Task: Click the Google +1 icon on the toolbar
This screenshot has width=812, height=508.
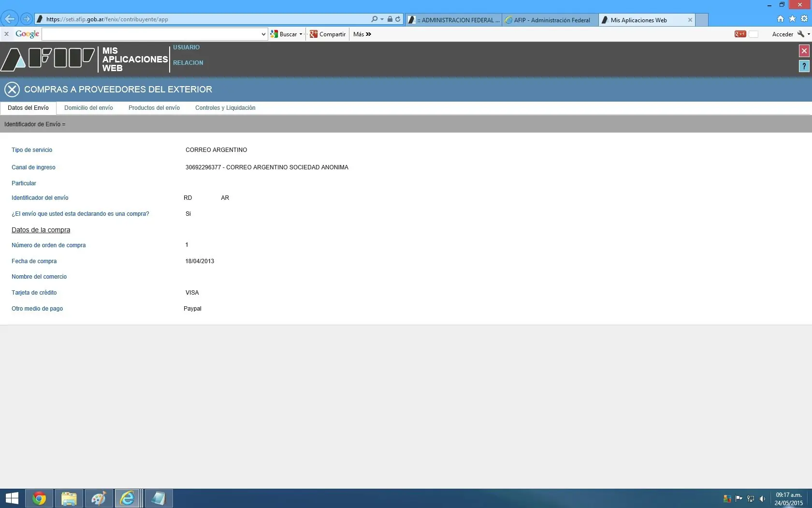Action: (x=740, y=34)
